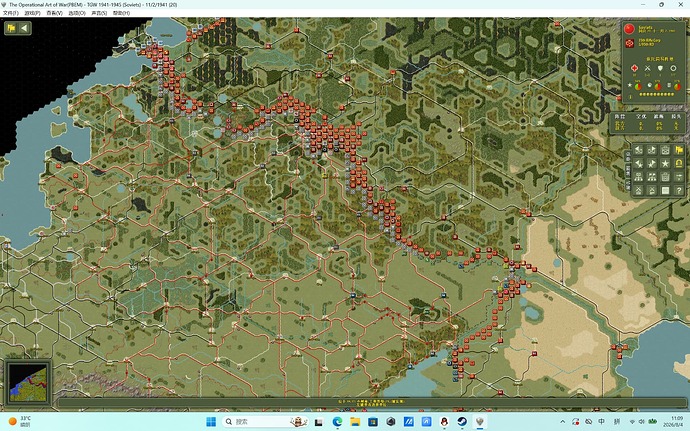Click the middle pie gauge in unit panel

point(658,87)
